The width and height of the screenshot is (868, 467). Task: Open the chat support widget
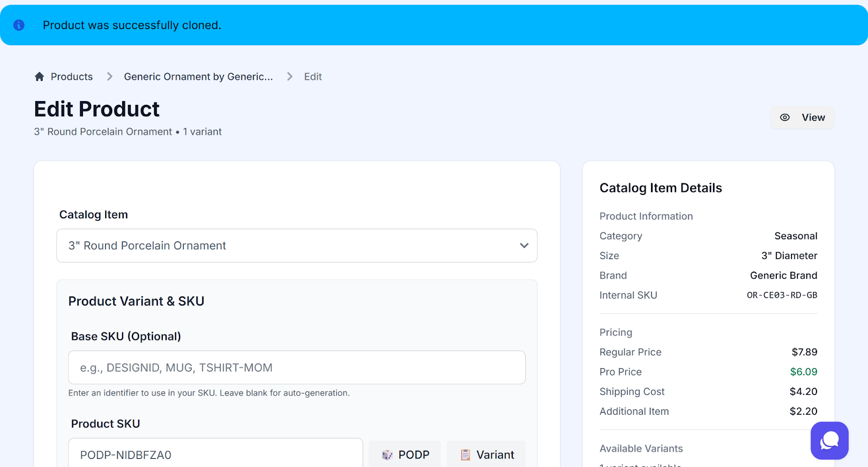tap(829, 440)
